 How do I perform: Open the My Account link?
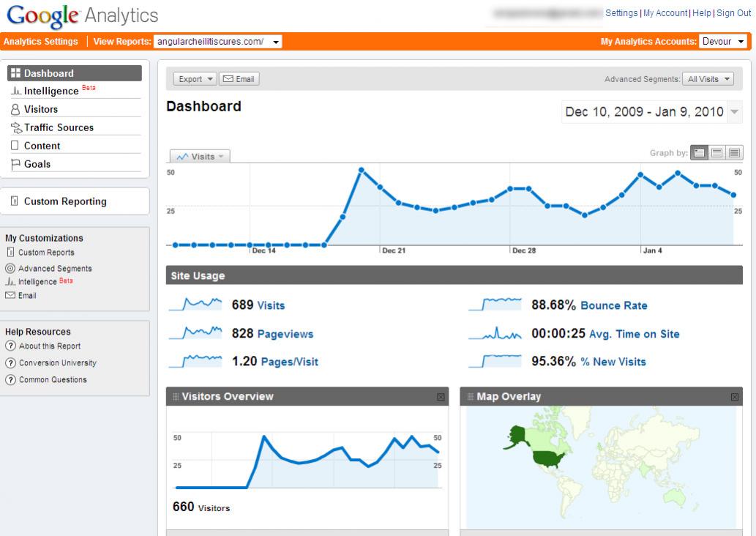tap(665, 13)
